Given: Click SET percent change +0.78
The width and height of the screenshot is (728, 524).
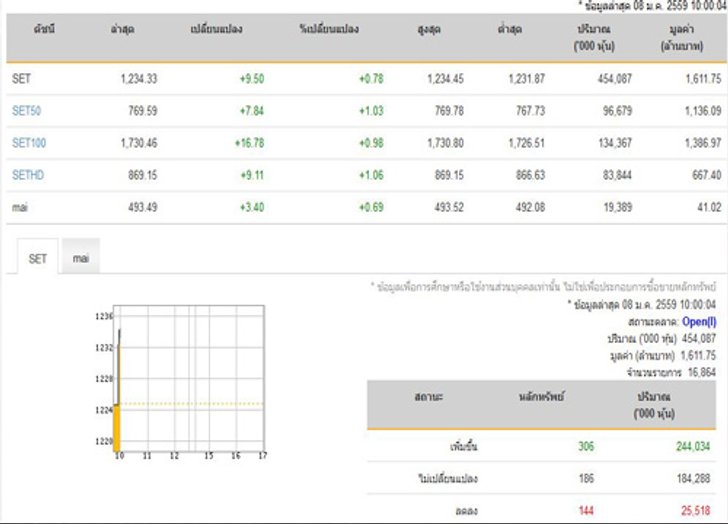Looking at the screenshot, I should (371, 78).
